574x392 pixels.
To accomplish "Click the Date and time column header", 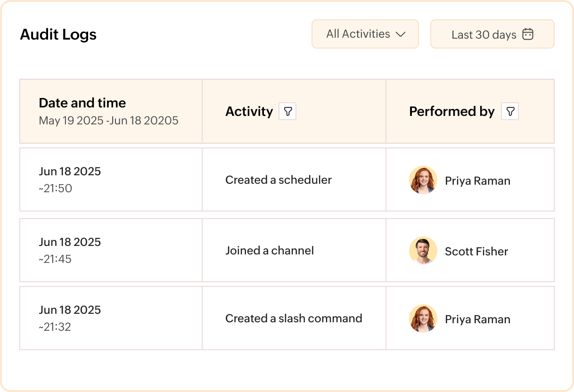I will coord(82,103).
